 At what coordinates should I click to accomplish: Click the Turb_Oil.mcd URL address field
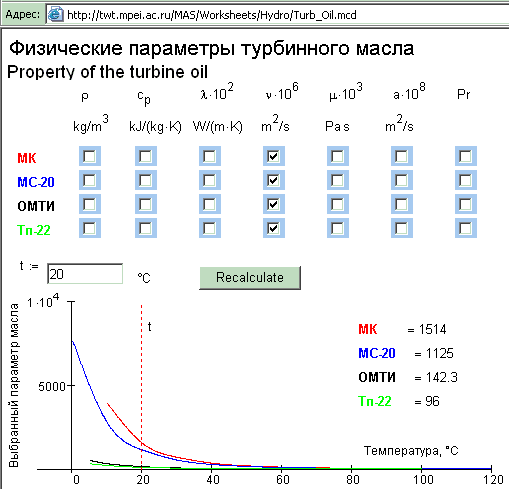277,15
